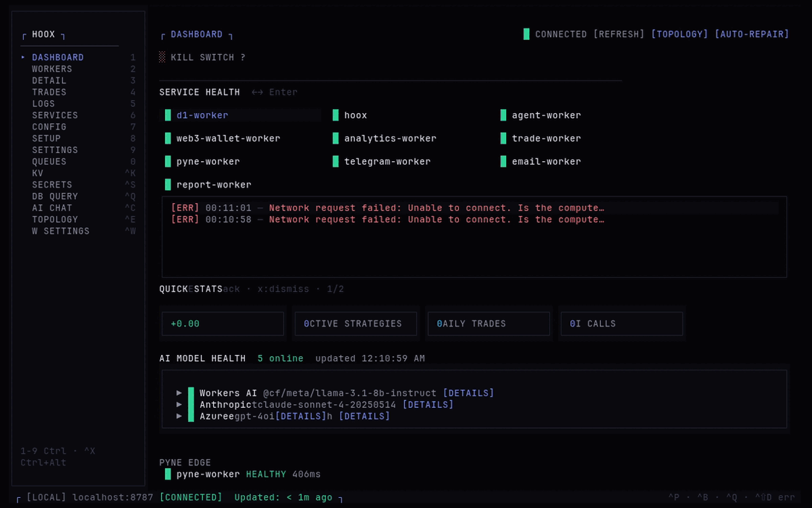The image size is (812, 508).
Task: Open DETAILS for Anthropic claude-sonnet
Action: pos(428,404)
